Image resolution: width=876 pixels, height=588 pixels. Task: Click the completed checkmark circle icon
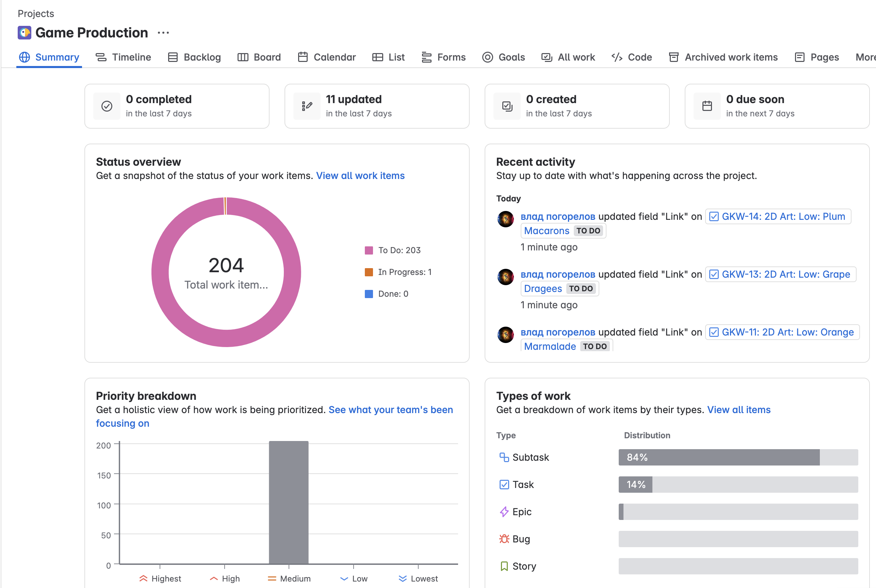tap(107, 106)
